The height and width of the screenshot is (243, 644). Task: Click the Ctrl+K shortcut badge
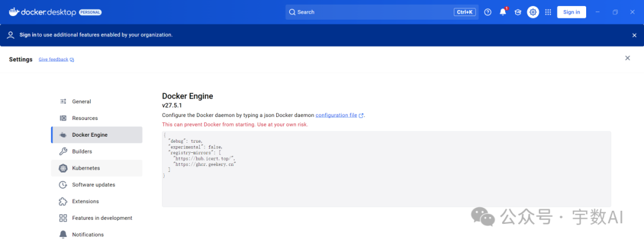465,13
